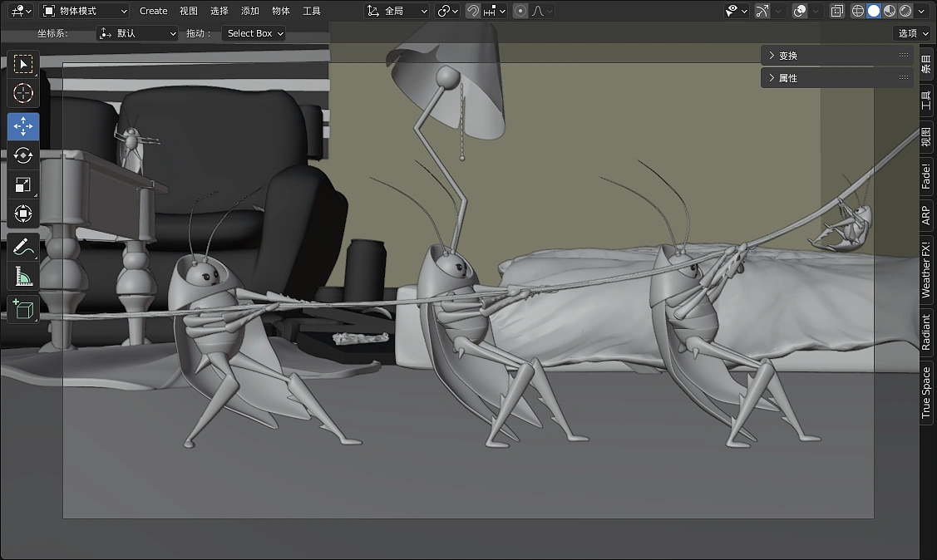Image resolution: width=937 pixels, height=560 pixels.
Task: Open the Weather FX! sidebar tab
Action: pyautogui.click(x=926, y=270)
